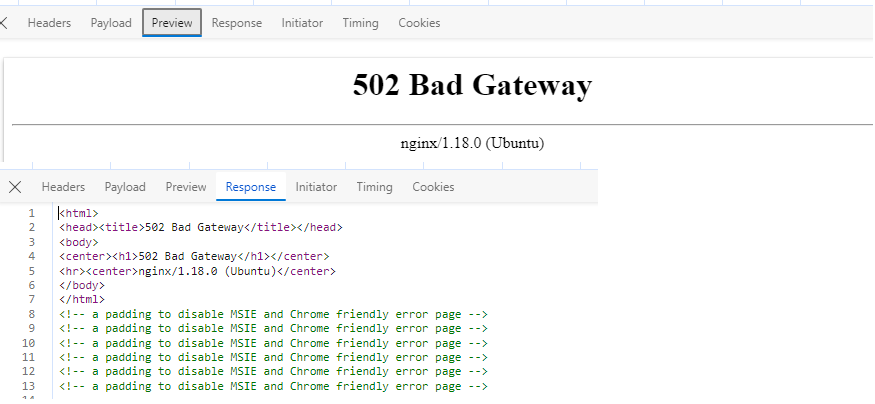Open Timing tab in the Response-active panel

374,187
